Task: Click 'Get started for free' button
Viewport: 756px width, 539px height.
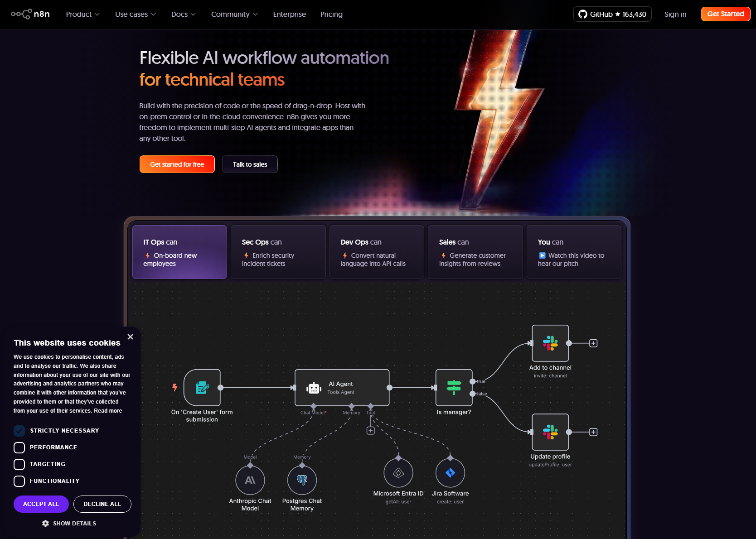Action: 177,164
